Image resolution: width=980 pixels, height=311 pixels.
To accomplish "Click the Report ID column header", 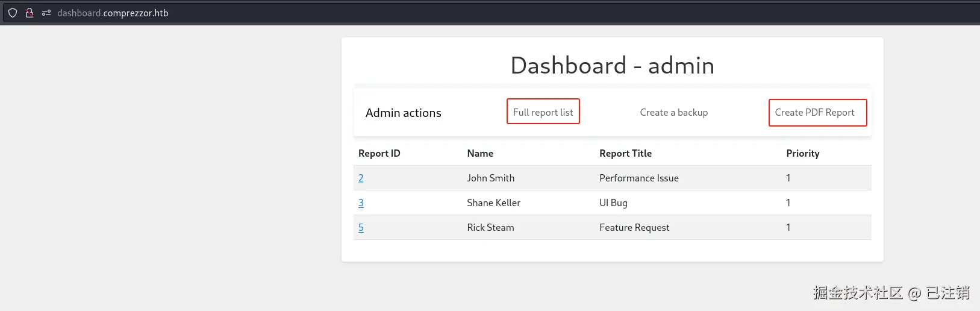I will pyautogui.click(x=379, y=153).
